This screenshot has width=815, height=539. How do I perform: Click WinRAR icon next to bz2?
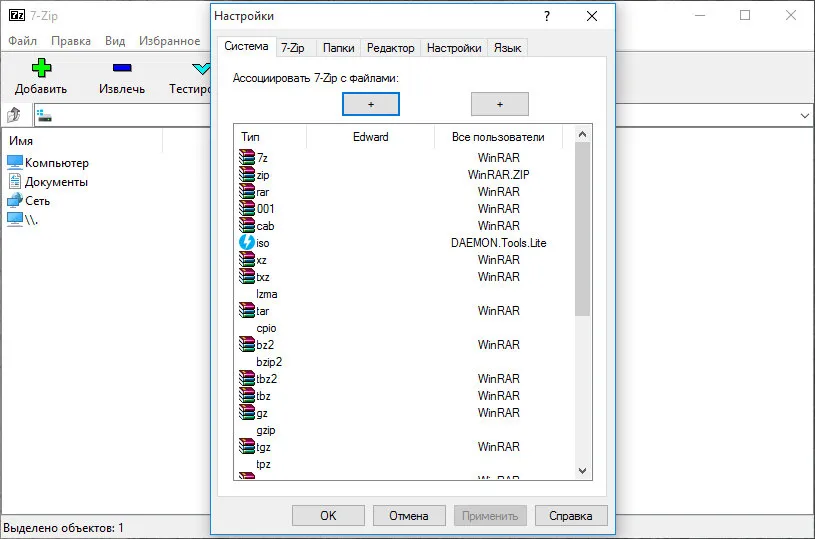(x=247, y=344)
